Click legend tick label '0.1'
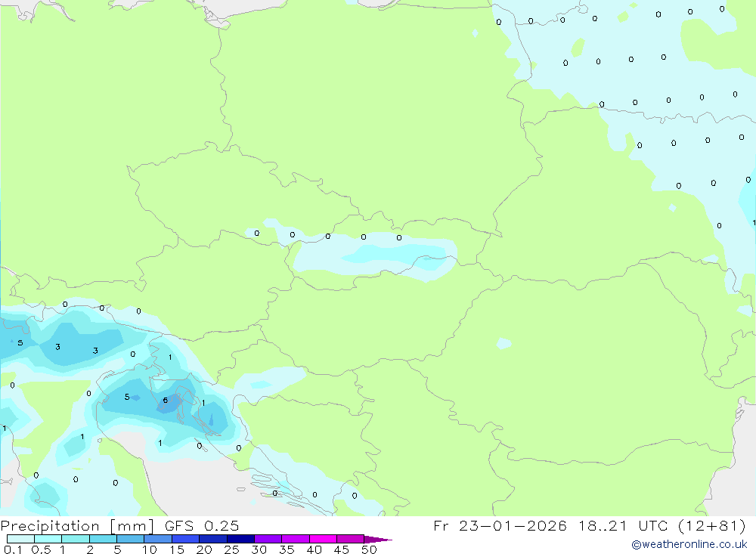Viewport: 756px width, 554px height. point(13,549)
